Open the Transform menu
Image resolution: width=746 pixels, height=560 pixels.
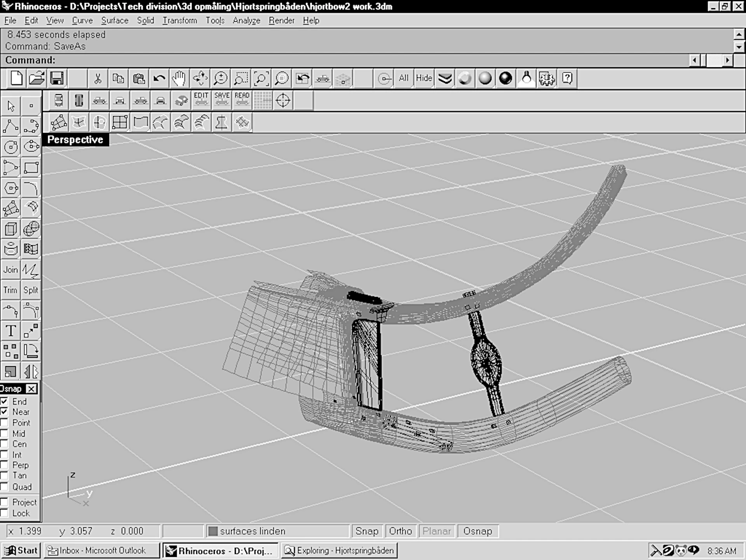click(180, 21)
